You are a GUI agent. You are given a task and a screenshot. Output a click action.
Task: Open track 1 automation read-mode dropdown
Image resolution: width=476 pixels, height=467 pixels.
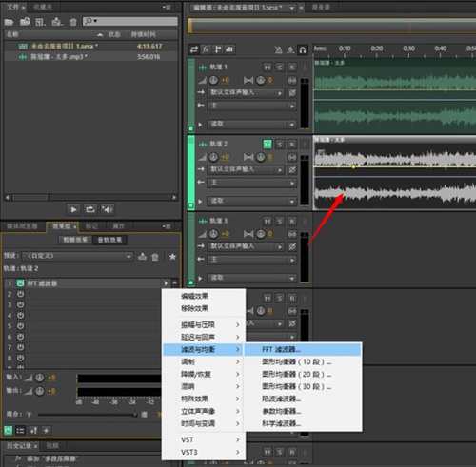click(x=251, y=125)
